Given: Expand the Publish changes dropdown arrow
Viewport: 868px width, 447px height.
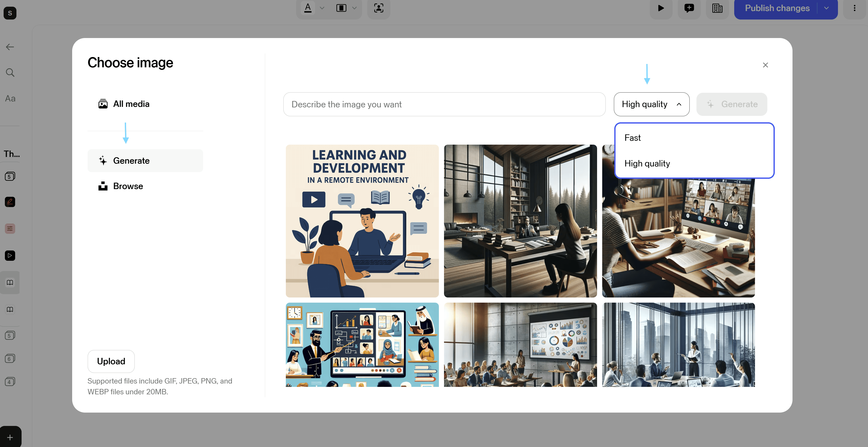Looking at the screenshot, I should pos(826,8).
